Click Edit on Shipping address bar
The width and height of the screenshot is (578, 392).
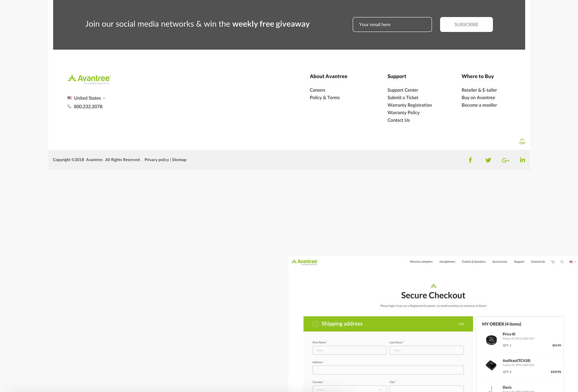click(461, 324)
